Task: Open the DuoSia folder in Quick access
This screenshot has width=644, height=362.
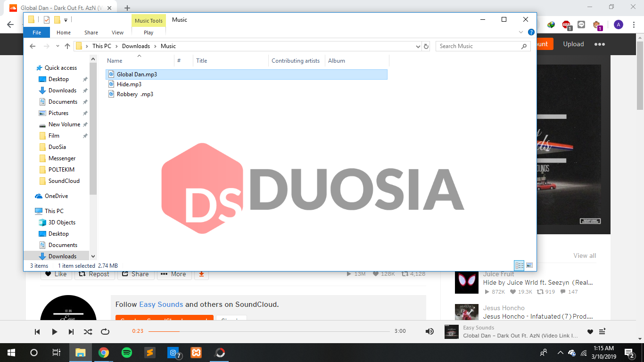Action: pyautogui.click(x=57, y=147)
